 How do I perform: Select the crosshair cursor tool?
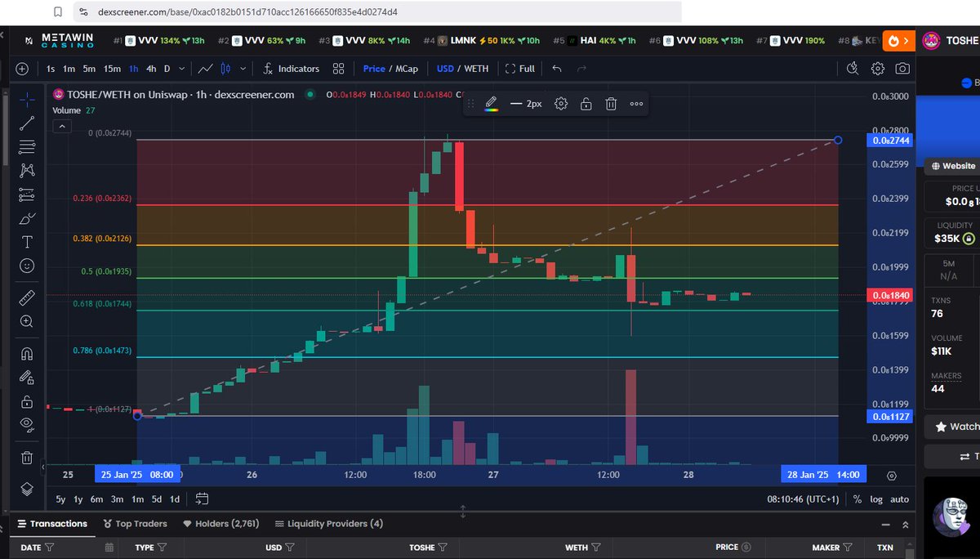(x=27, y=100)
